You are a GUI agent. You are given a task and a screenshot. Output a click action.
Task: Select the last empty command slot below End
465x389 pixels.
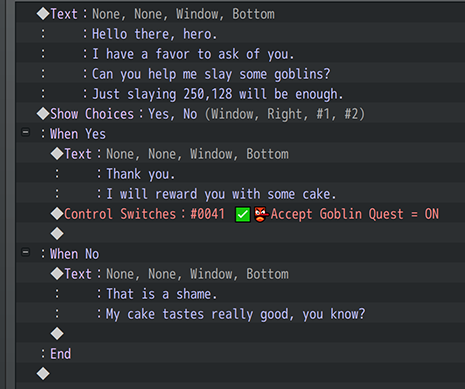point(240,374)
